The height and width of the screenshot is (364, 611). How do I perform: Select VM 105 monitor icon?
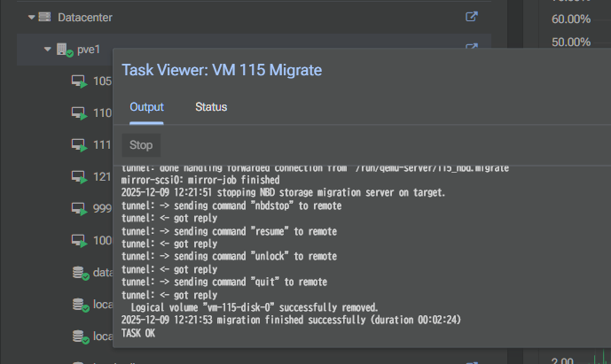tap(79, 82)
